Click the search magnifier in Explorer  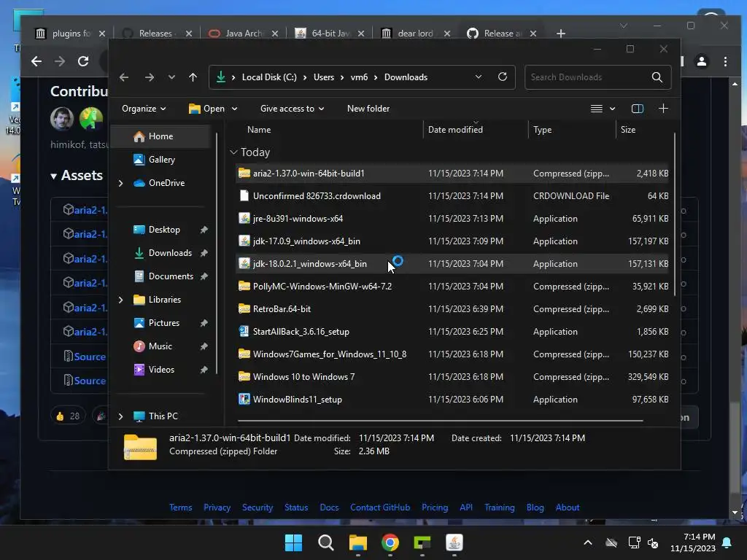tap(657, 77)
